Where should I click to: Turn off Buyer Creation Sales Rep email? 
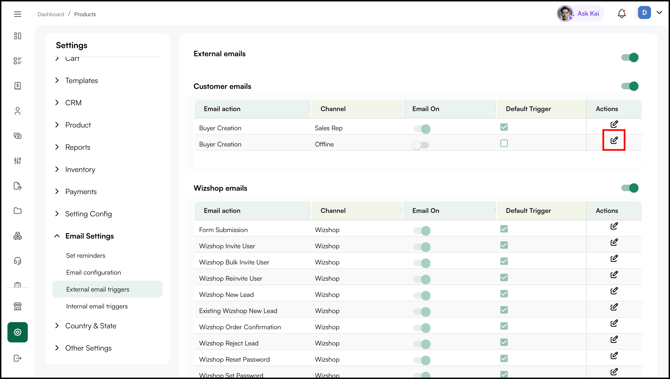coord(422,129)
